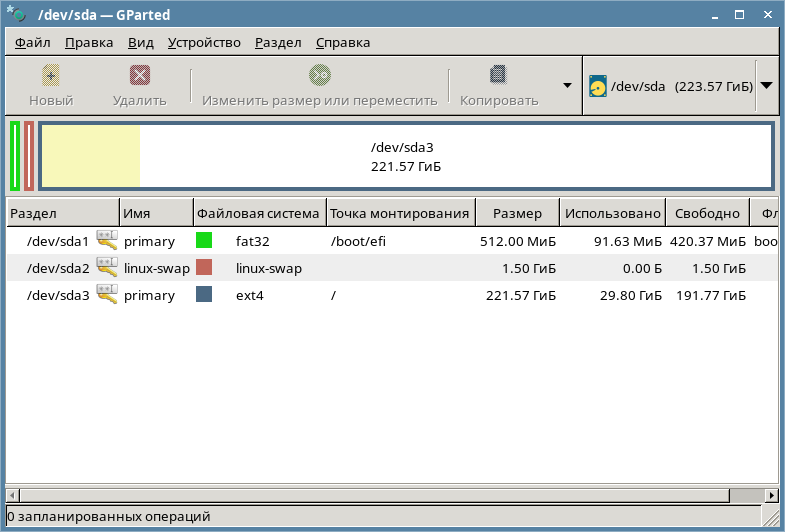Select the red sda2 block in disk map
The image size is (785, 532).
click(29, 156)
